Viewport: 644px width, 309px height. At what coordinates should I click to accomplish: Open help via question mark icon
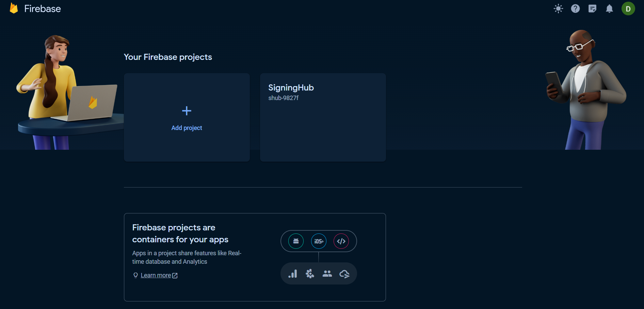click(575, 9)
